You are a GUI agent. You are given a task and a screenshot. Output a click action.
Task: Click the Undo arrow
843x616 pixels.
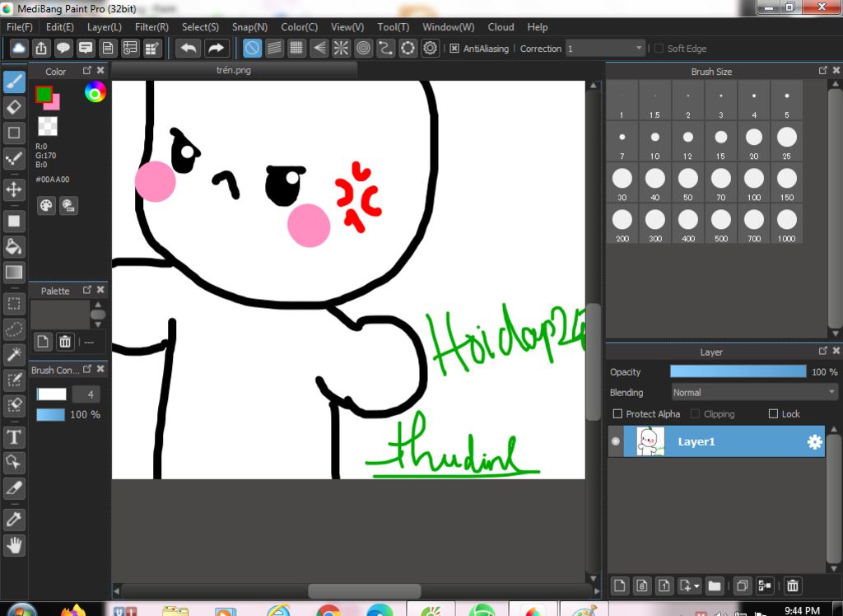tap(189, 49)
